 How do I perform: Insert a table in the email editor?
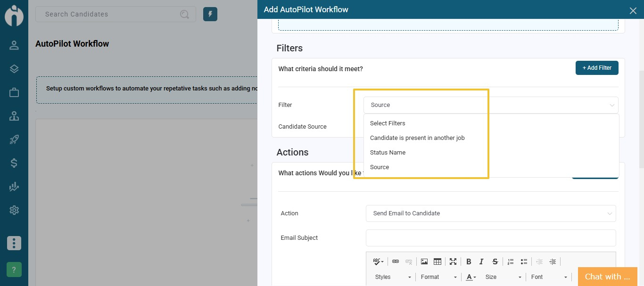(x=437, y=261)
